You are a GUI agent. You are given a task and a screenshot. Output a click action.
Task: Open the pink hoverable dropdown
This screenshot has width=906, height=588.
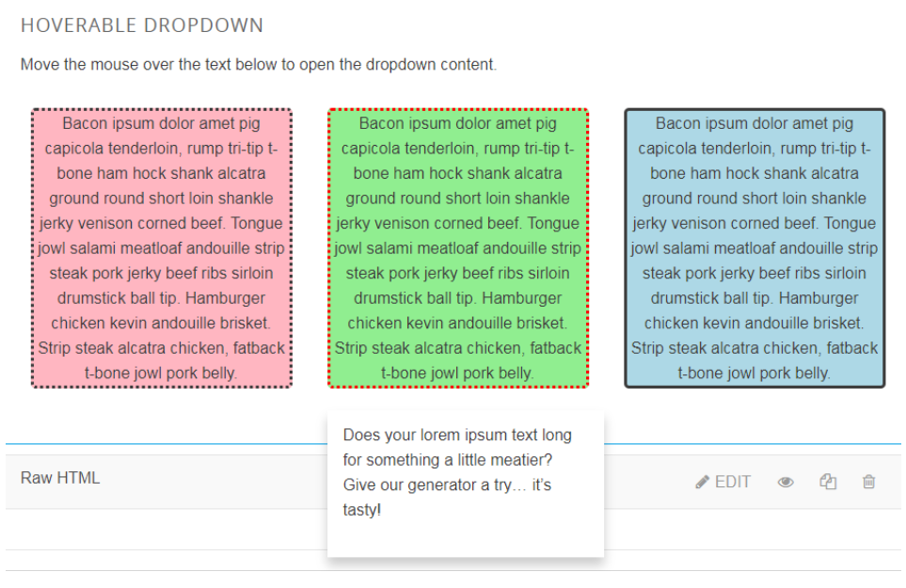160,247
